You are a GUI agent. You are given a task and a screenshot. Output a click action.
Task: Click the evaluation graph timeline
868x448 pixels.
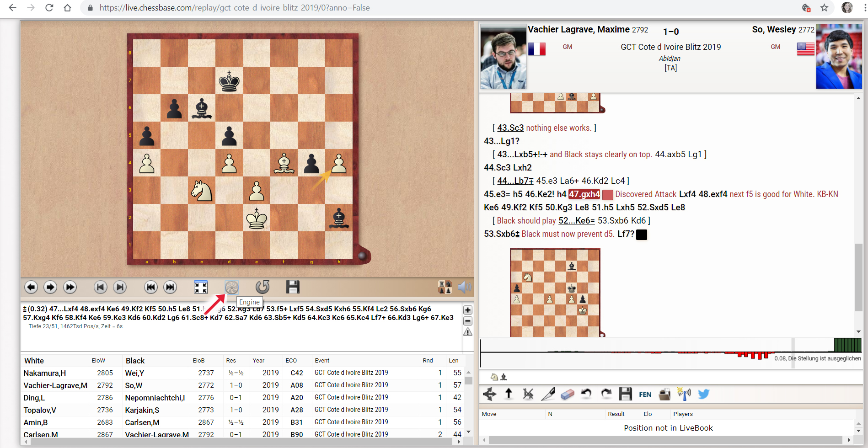point(640,352)
